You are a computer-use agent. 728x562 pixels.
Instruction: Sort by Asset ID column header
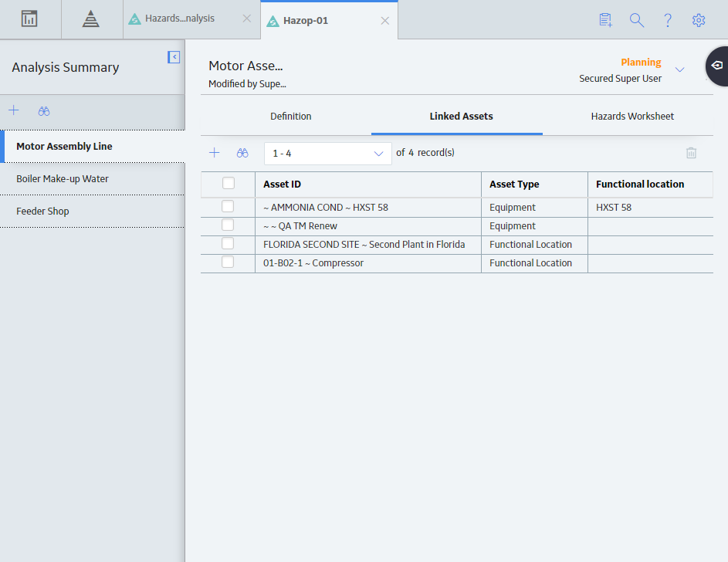(x=283, y=185)
